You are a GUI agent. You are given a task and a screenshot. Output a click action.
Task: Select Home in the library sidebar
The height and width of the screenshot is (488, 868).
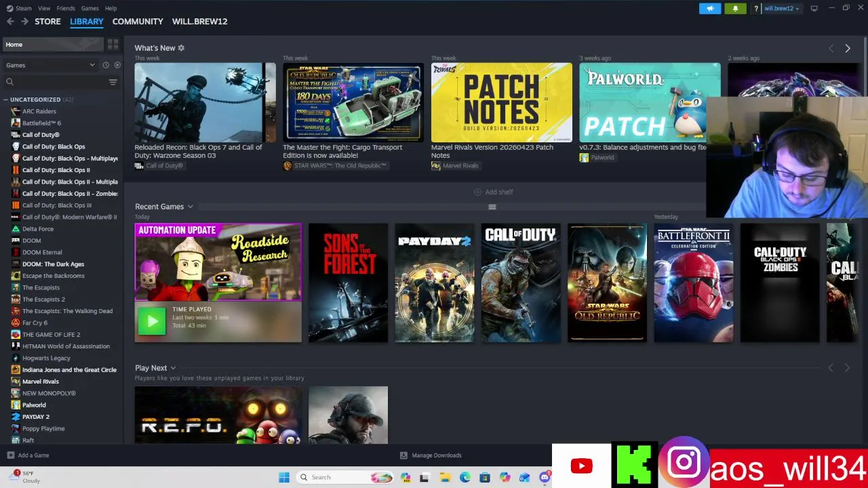click(52, 44)
